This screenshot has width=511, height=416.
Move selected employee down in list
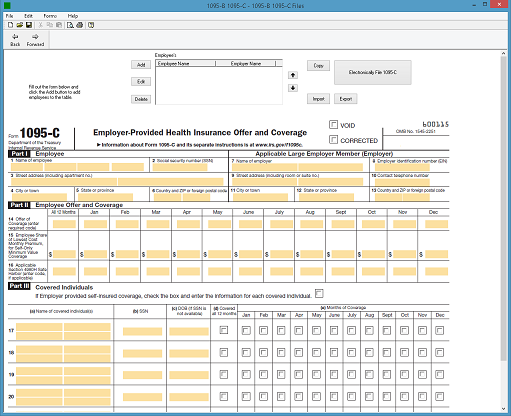293,88
